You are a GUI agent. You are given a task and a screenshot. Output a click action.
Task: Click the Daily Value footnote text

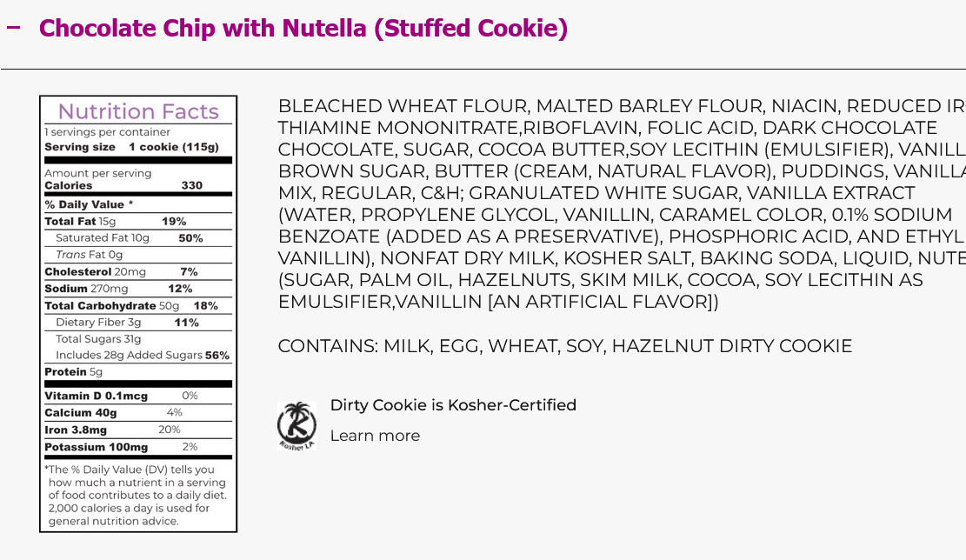(137, 495)
